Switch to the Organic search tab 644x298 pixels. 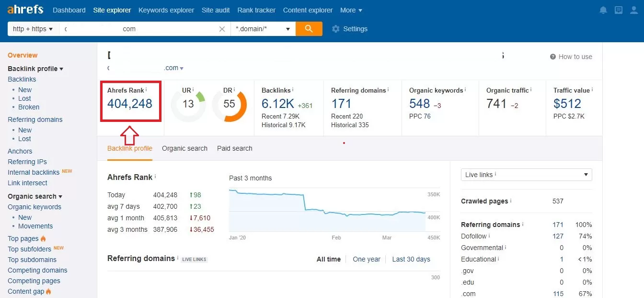pos(184,148)
